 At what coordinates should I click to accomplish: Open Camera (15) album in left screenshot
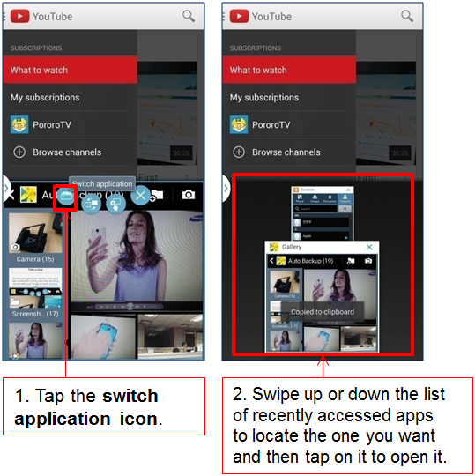coord(35,238)
